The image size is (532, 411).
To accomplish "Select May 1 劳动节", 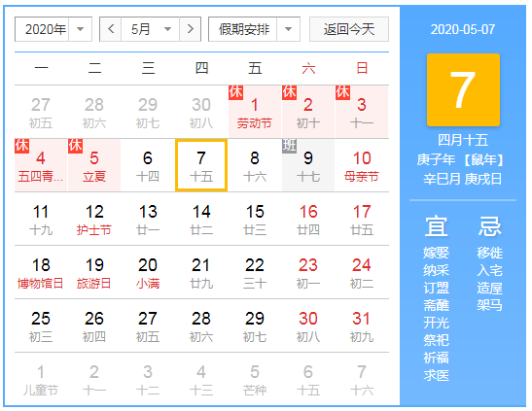I will tap(255, 112).
